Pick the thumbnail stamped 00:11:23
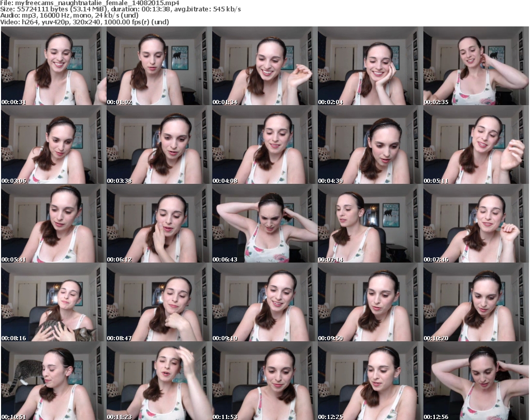The image size is (530, 420). click(x=159, y=381)
